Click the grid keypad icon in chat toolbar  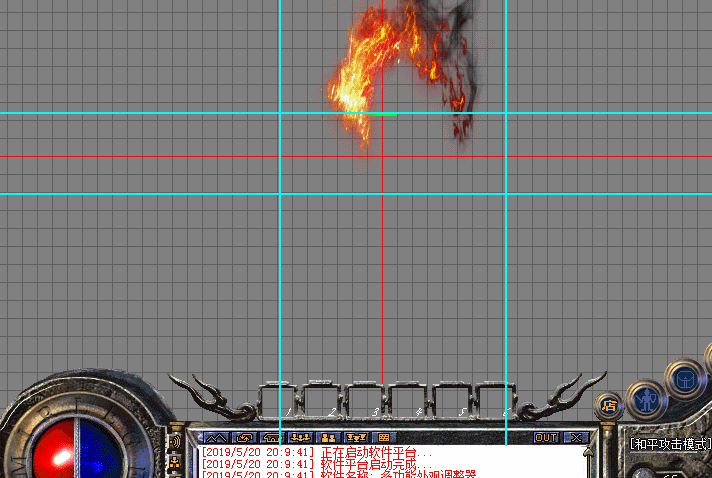[x=384, y=438]
